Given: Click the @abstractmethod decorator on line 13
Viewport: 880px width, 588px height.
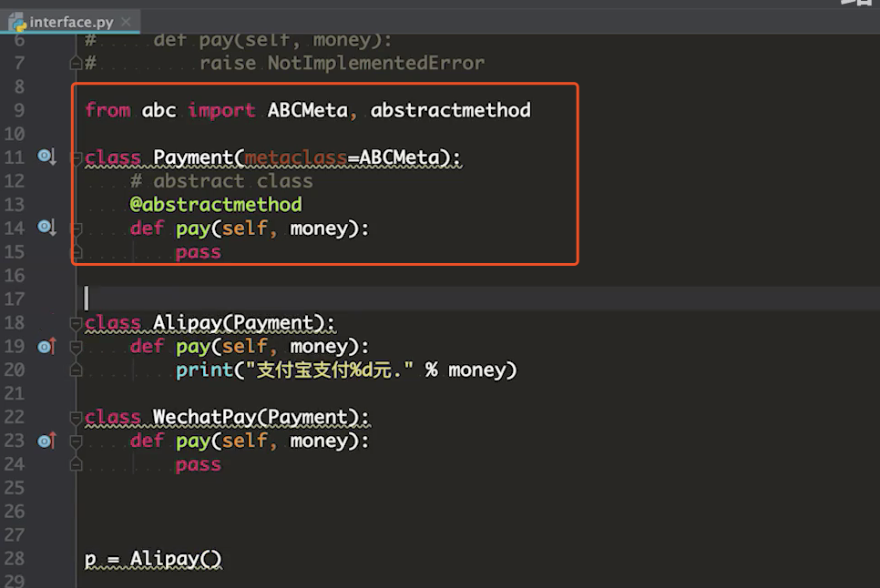Looking at the screenshot, I should tap(216, 204).
